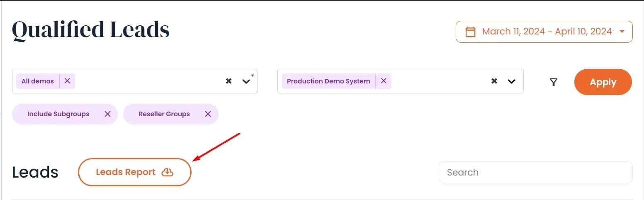Click the All demos tag label

[x=38, y=81]
